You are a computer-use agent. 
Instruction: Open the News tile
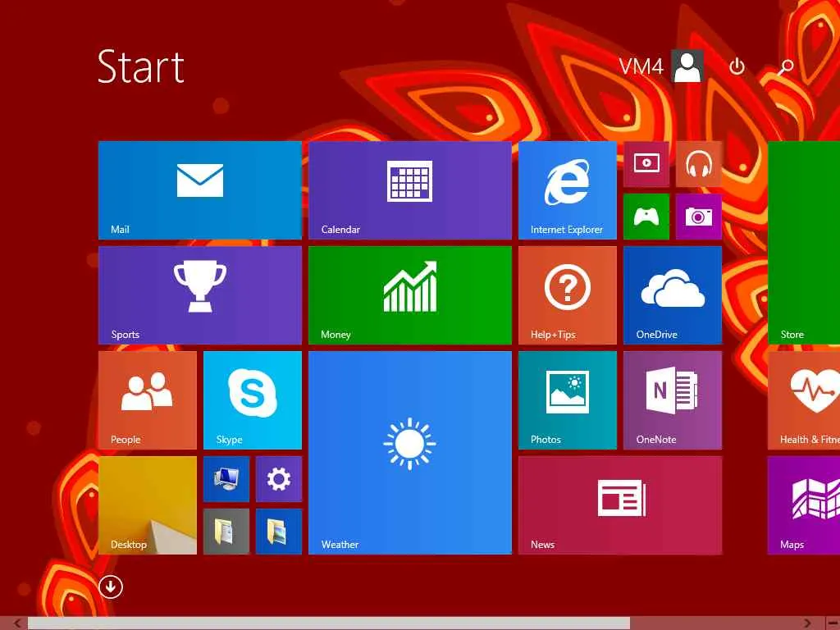(620, 505)
